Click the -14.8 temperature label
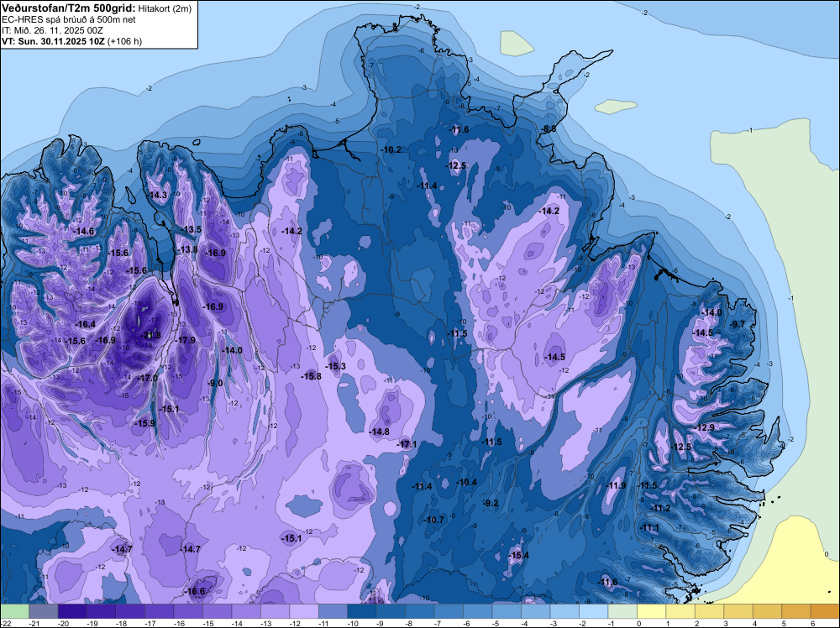This screenshot has height=628, width=840. point(380,432)
